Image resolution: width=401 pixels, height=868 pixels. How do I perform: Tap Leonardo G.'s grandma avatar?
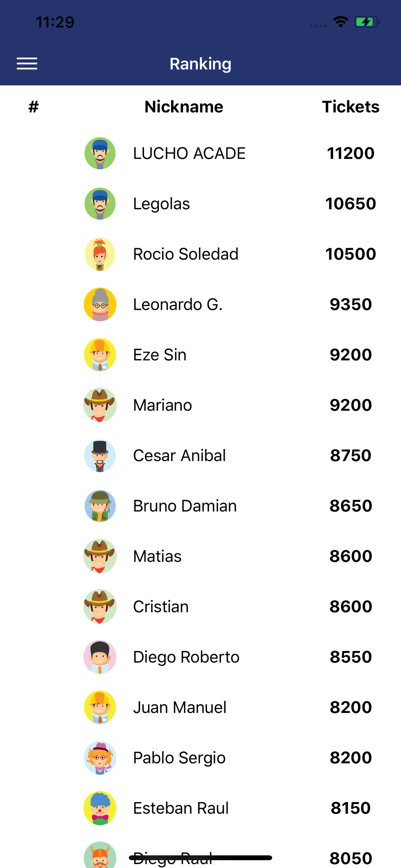tap(100, 304)
